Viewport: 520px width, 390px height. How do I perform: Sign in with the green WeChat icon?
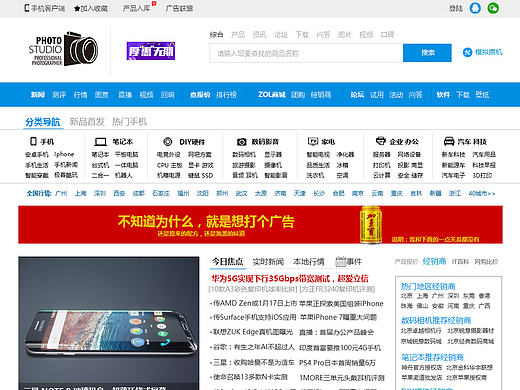(493, 8)
